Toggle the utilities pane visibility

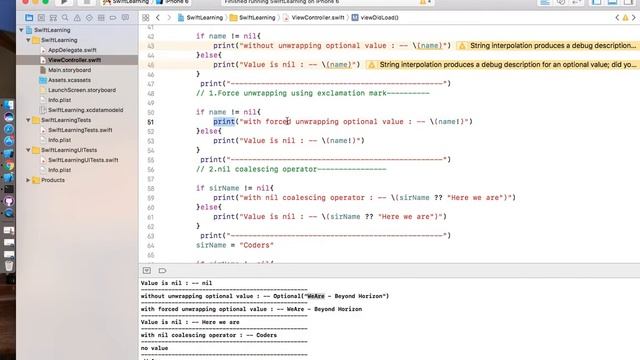(629, 2)
